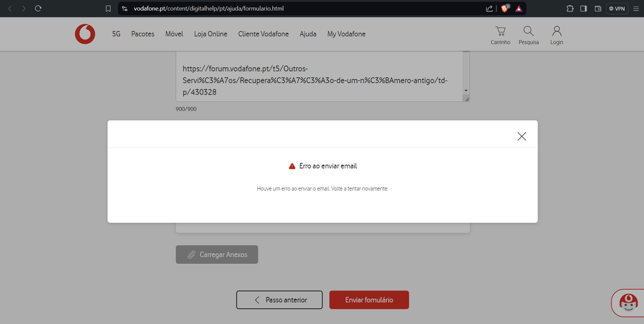
Task: Go back with Passo anterior
Action: tap(279, 300)
